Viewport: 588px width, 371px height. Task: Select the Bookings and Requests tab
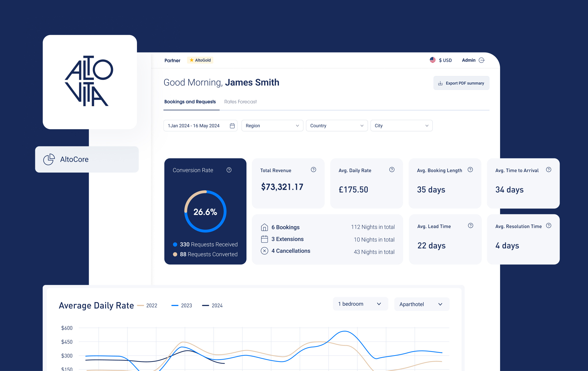click(190, 102)
